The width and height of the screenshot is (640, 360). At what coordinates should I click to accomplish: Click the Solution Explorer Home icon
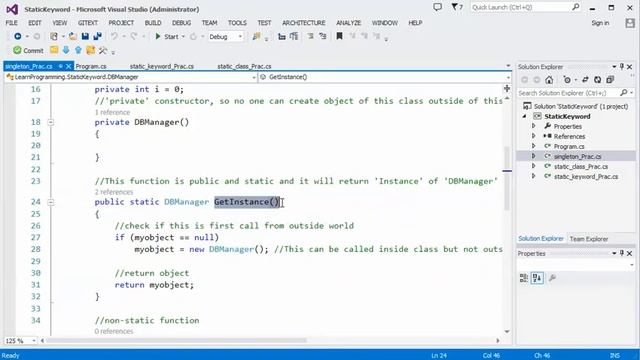tap(549, 80)
